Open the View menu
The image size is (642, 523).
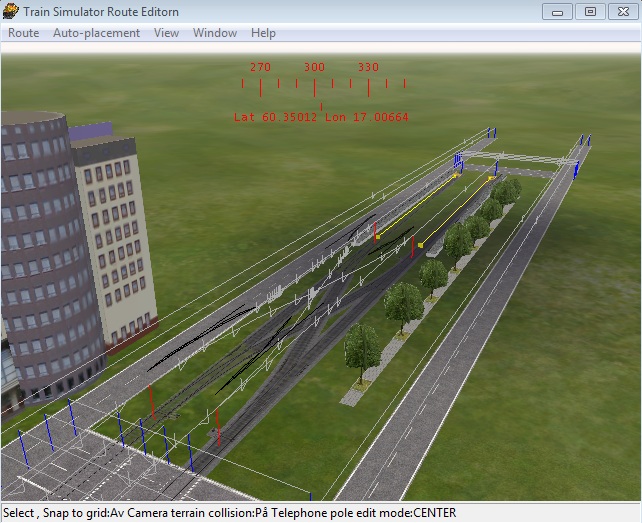166,33
